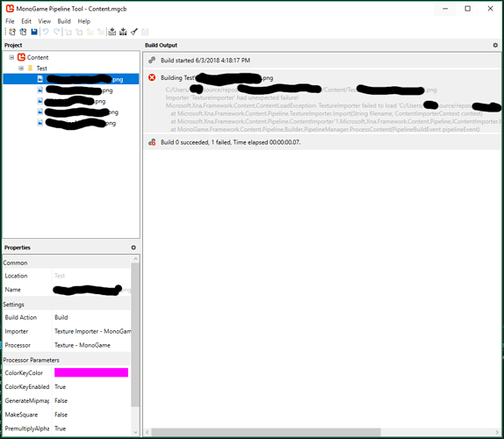Open the Build menu
Viewport: 504px width, 439px height.
tap(64, 21)
